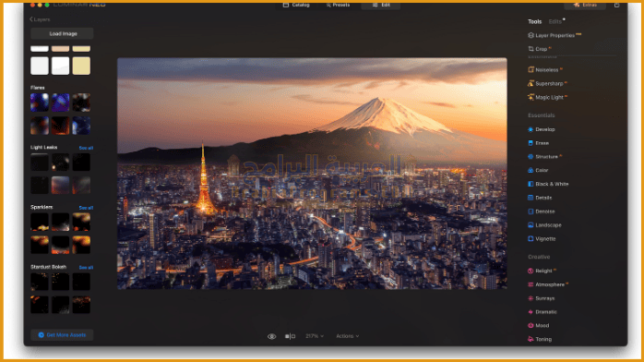Click See all next to Sparklers

click(86, 208)
